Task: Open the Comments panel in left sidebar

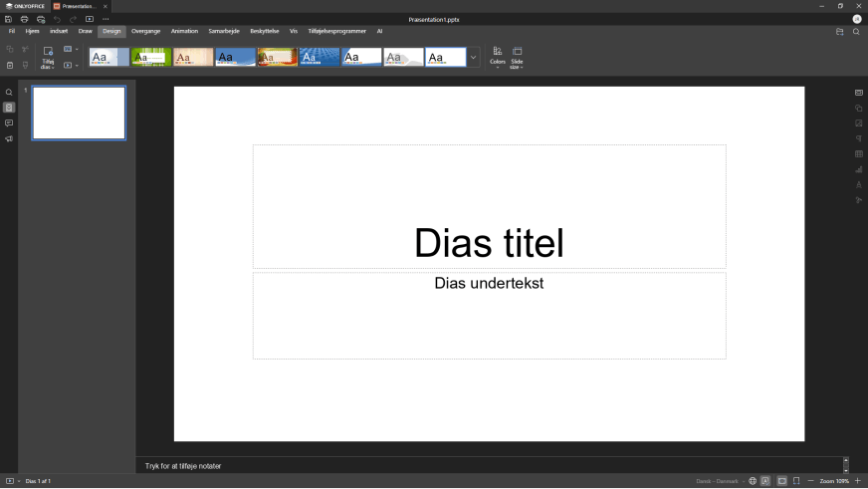Action: pos(9,123)
